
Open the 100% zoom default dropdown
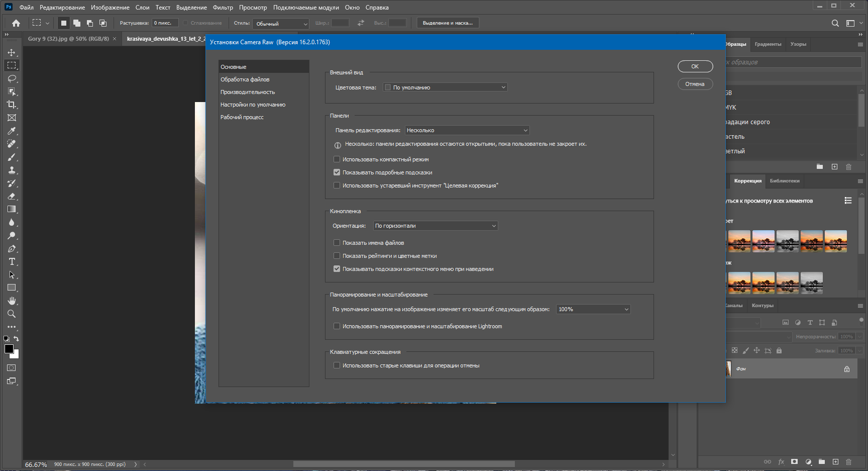593,309
